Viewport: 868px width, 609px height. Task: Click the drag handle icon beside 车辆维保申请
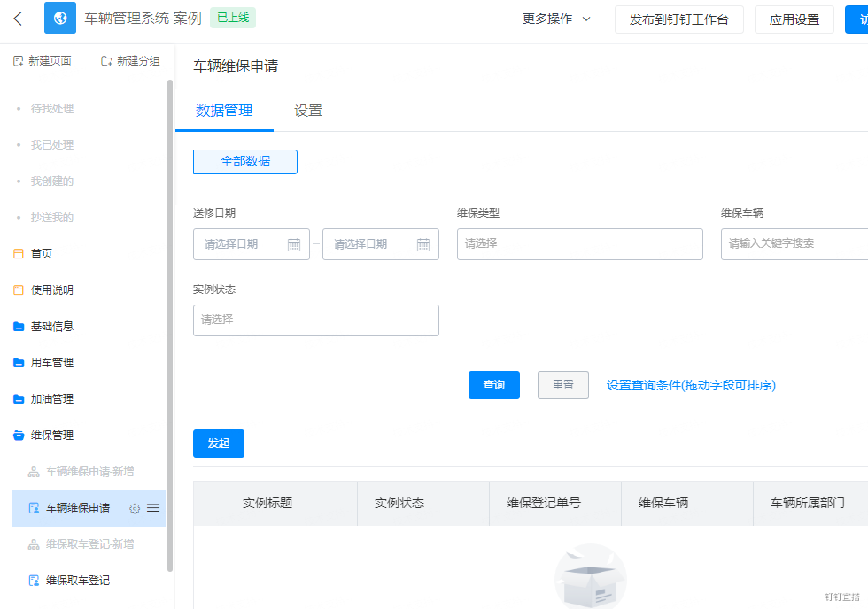click(153, 508)
